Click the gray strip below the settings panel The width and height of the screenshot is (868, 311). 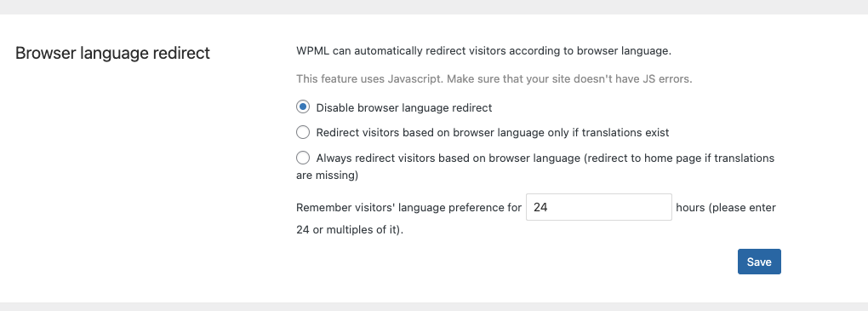coord(434,307)
